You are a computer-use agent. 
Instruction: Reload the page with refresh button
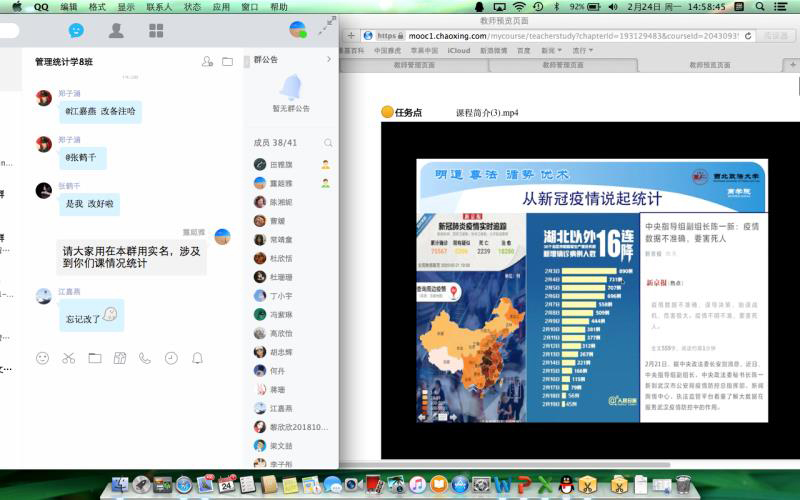click(743, 35)
